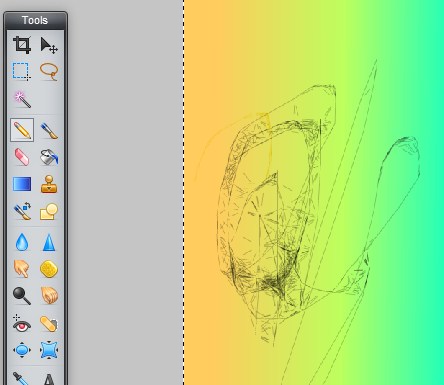Select the Brush tool

point(49,130)
